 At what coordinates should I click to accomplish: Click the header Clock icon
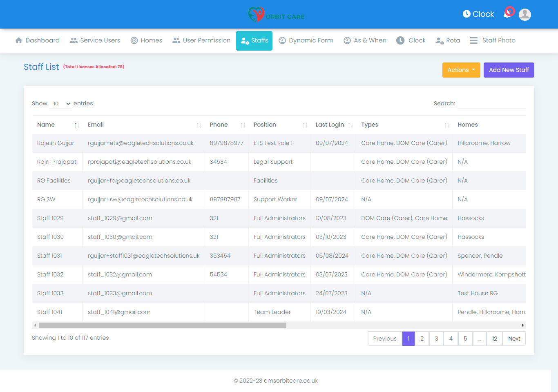pyautogui.click(x=466, y=14)
